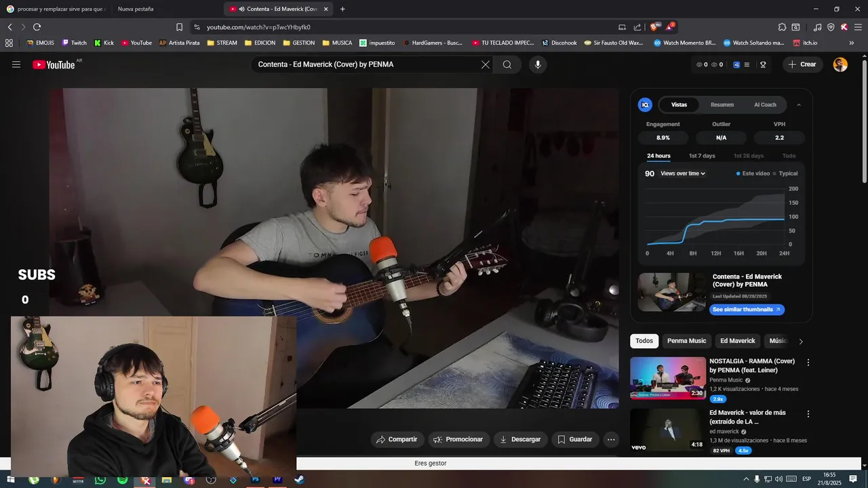Switch to the Vistas tab
Screen dimensions: 868x488
pyautogui.click(x=679, y=105)
